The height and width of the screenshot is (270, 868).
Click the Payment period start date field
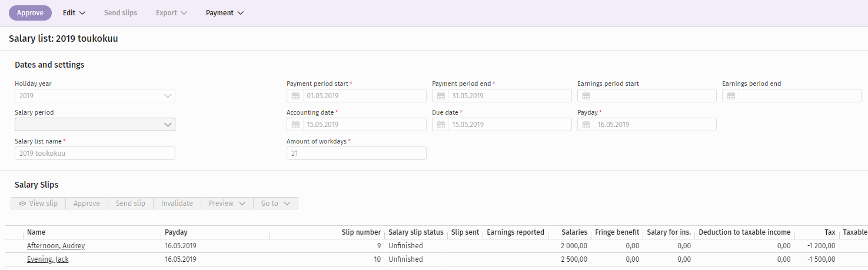[357, 96]
